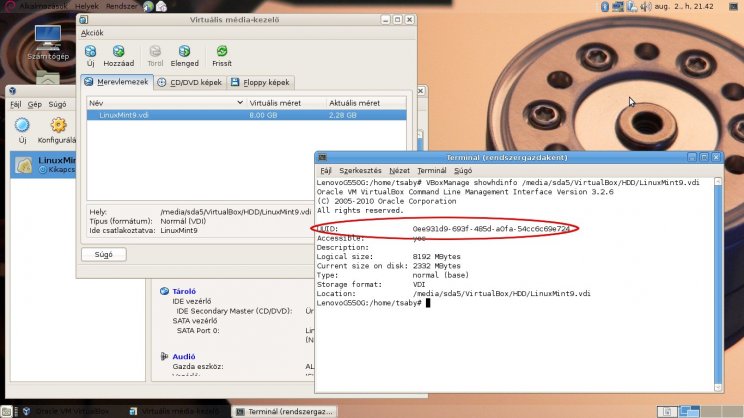Click the Új (new disk) toolbar icon in media manager
Image resolution: width=744 pixels, height=418 pixels.
90,51
